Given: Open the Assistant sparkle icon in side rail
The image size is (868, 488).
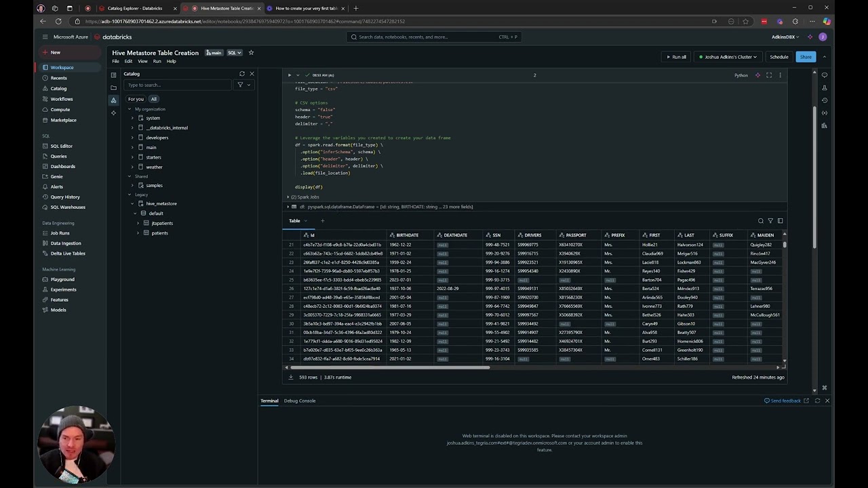Looking at the screenshot, I should coord(113,113).
